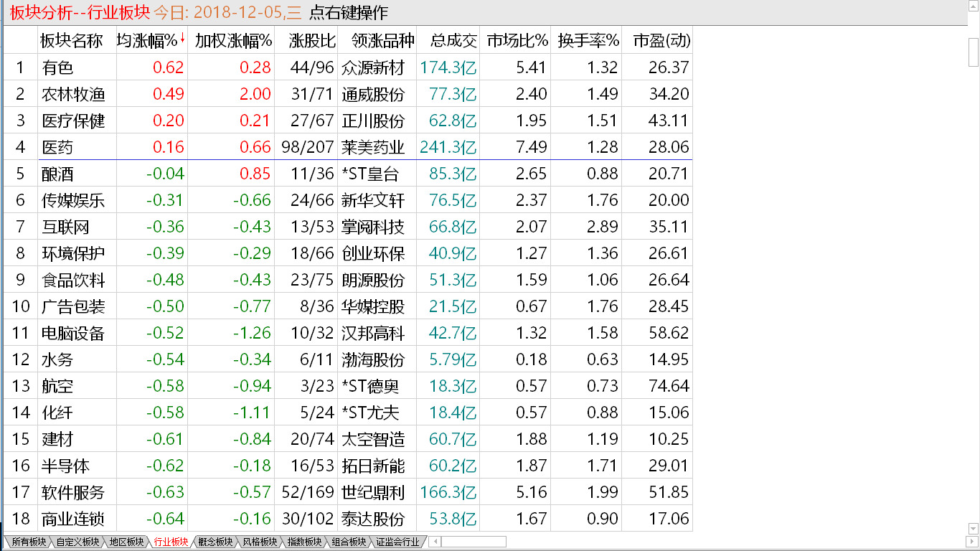Click the 建材 sector name
Viewport: 980px width, 551px height.
pyautogui.click(x=58, y=439)
